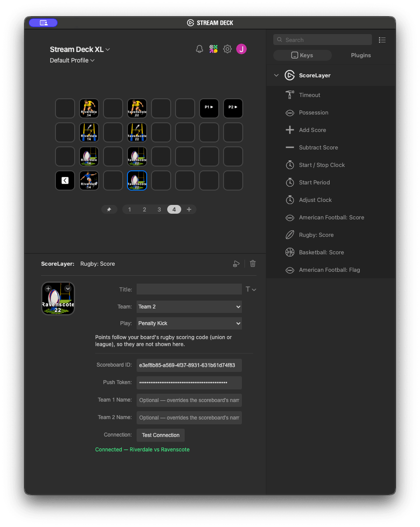The height and width of the screenshot is (527, 420).
Task: Toggle the list view icon beside search
Action: [382, 40]
